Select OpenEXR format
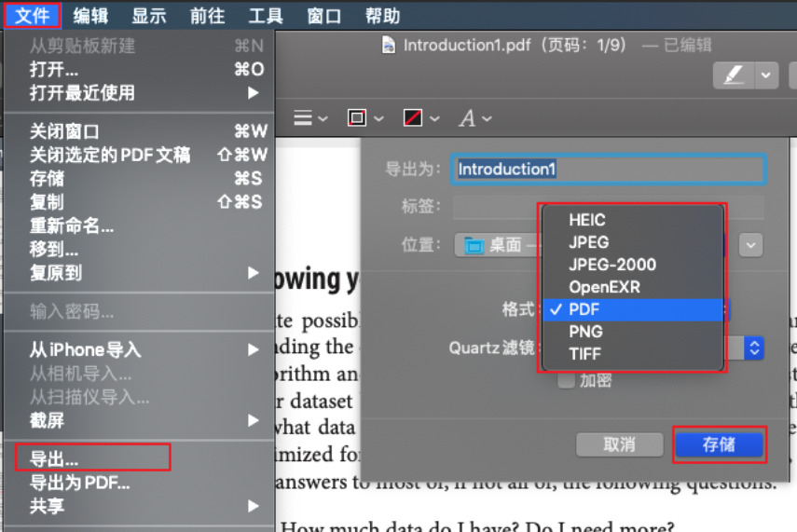This screenshot has width=797, height=532. [633, 287]
